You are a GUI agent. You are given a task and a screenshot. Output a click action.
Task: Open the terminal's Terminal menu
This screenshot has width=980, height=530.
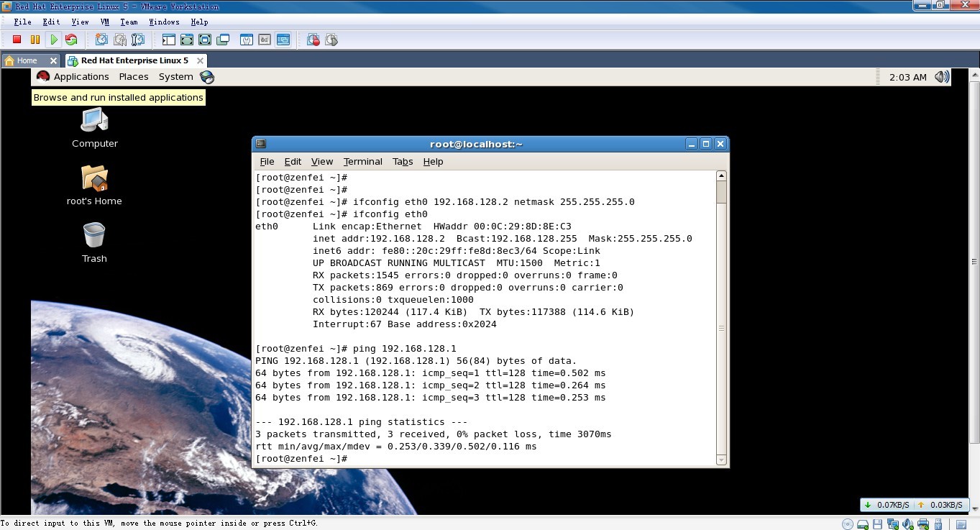(x=362, y=162)
